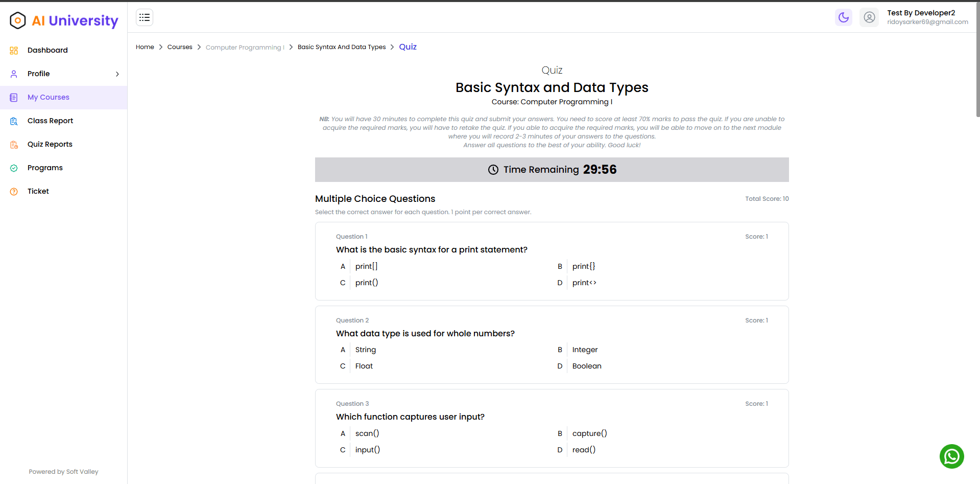This screenshot has width=980, height=484.
Task: Open Basic Syntax And Data Types breadcrumb
Action: pos(342,47)
